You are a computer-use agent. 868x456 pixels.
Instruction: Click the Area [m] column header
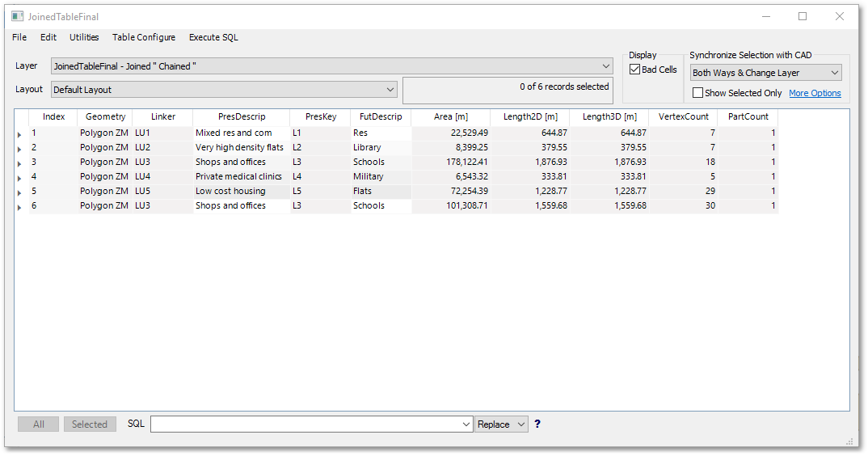click(451, 117)
